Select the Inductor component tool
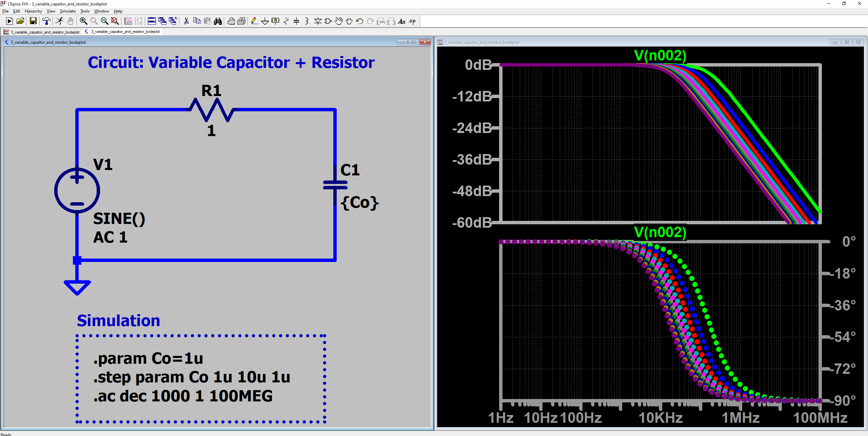This screenshot has width=868, height=436. (x=307, y=21)
